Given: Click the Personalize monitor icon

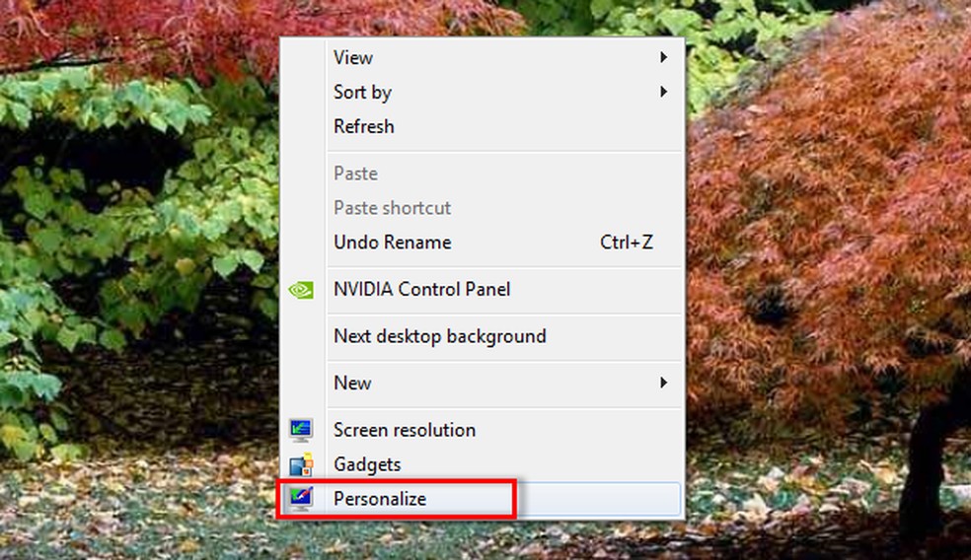Looking at the screenshot, I should [301, 499].
